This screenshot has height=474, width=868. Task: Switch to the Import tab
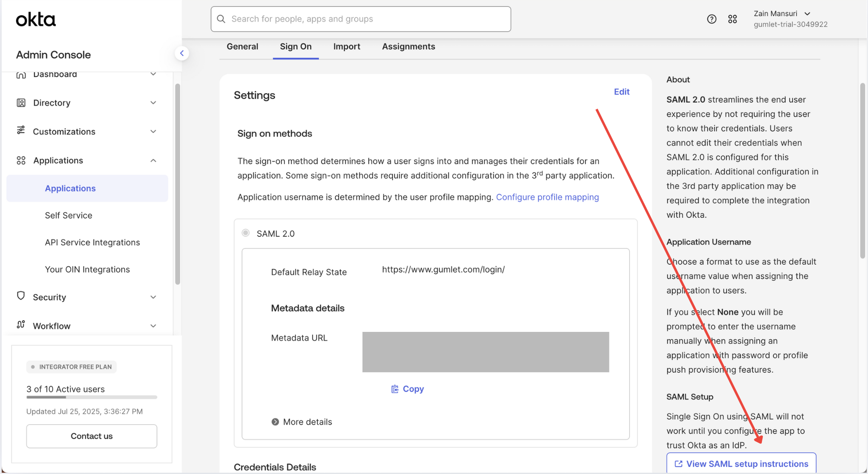tap(347, 46)
